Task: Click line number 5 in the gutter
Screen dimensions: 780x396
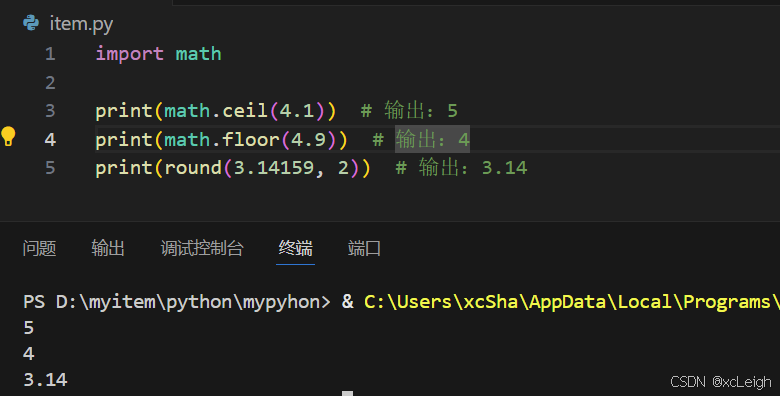Action: point(50,168)
